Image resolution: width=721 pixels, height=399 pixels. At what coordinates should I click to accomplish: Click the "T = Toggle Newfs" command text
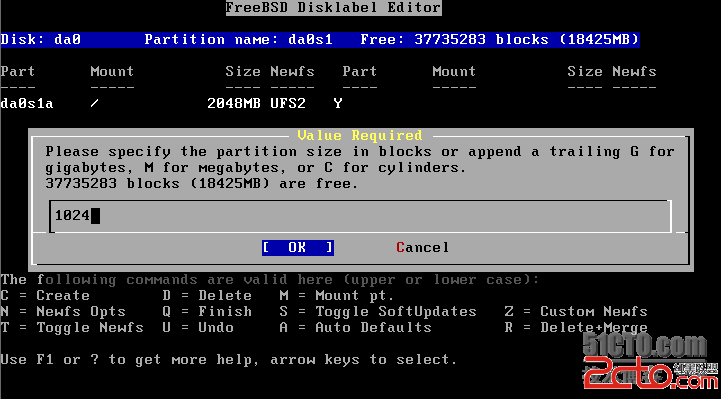[x=72, y=328]
